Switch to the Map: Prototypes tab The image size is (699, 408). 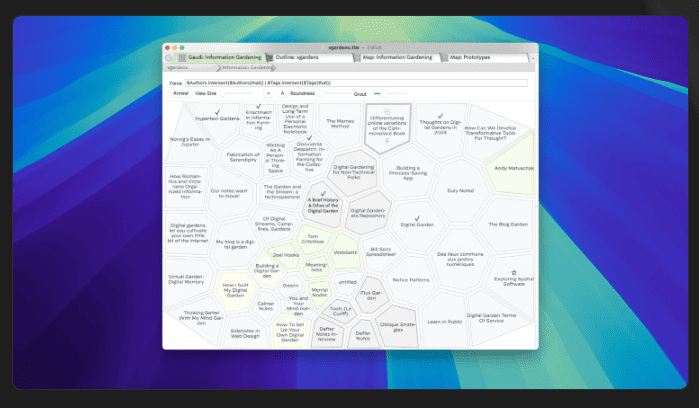485,58
